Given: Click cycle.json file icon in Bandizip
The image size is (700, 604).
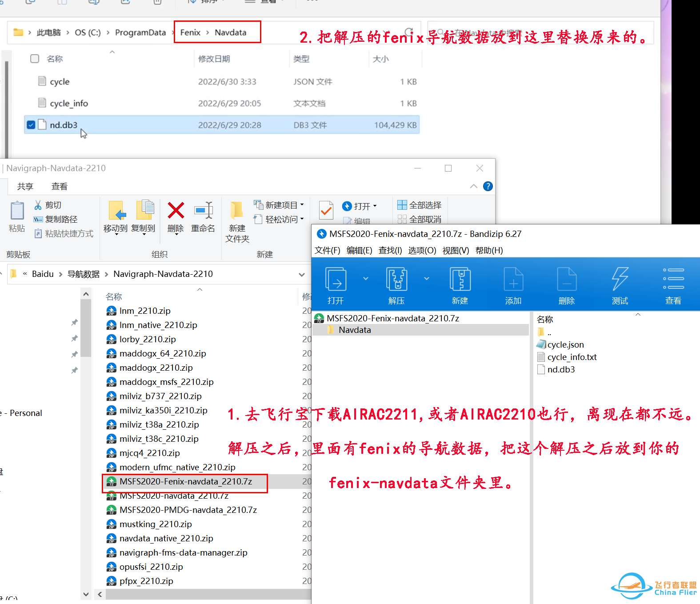Looking at the screenshot, I should [x=541, y=344].
